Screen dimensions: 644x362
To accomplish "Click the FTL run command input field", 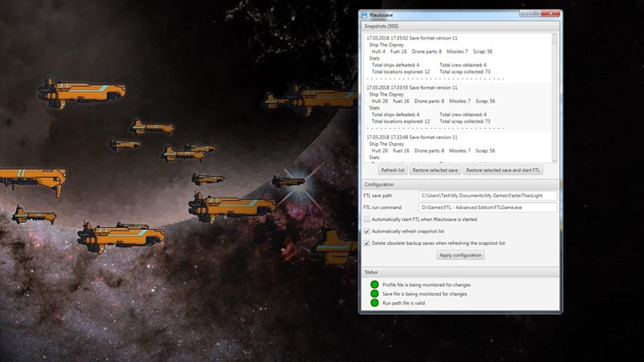I will (x=487, y=207).
